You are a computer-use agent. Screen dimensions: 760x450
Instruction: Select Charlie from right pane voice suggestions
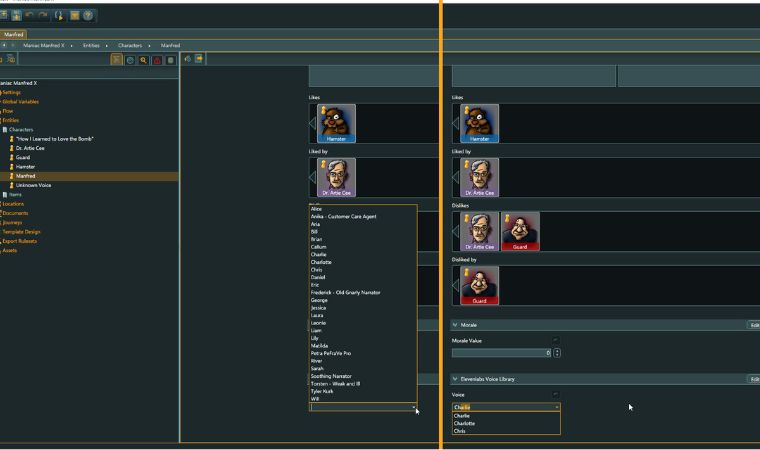tap(506, 416)
